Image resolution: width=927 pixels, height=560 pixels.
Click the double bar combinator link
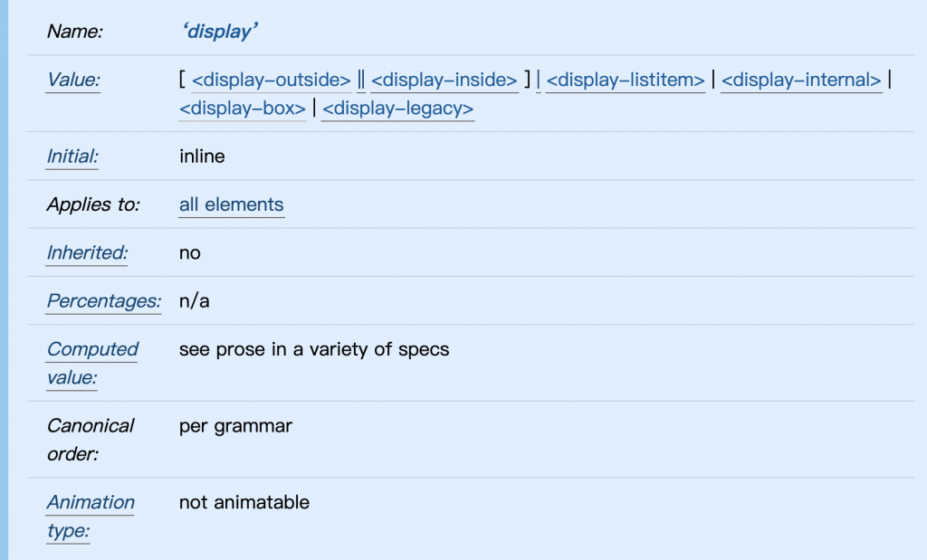pos(361,80)
